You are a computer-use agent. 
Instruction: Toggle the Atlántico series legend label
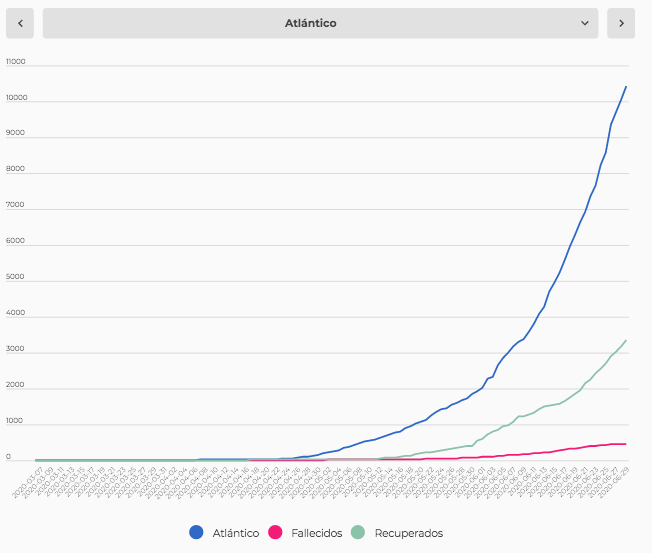236,533
